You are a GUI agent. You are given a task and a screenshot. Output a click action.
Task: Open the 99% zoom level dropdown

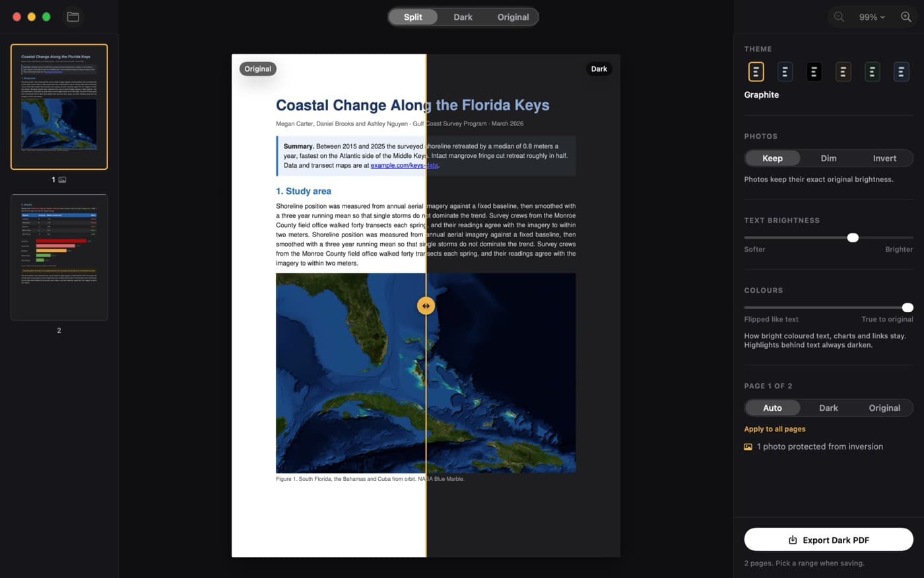(x=872, y=17)
